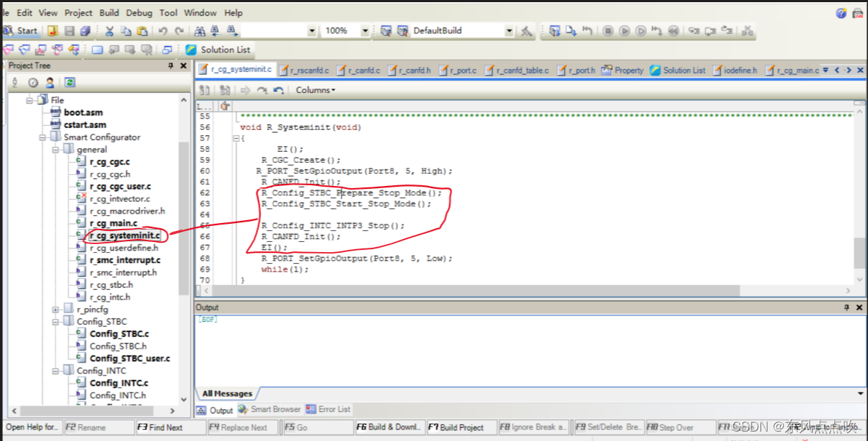Click the green refresh icon in Project Tree
868x441 pixels.
point(70,82)
